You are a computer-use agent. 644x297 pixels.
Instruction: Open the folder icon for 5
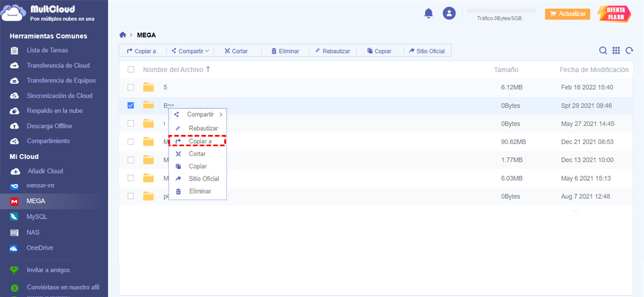pyautogui.click(x=148, y=87)
